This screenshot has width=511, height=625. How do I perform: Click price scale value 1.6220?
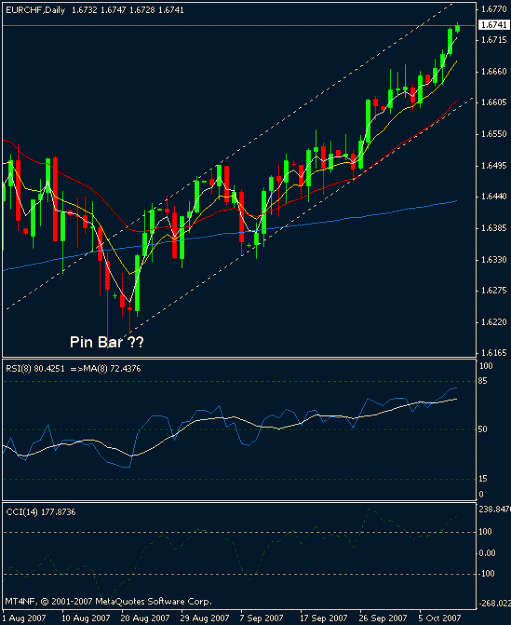click(494, 322)
